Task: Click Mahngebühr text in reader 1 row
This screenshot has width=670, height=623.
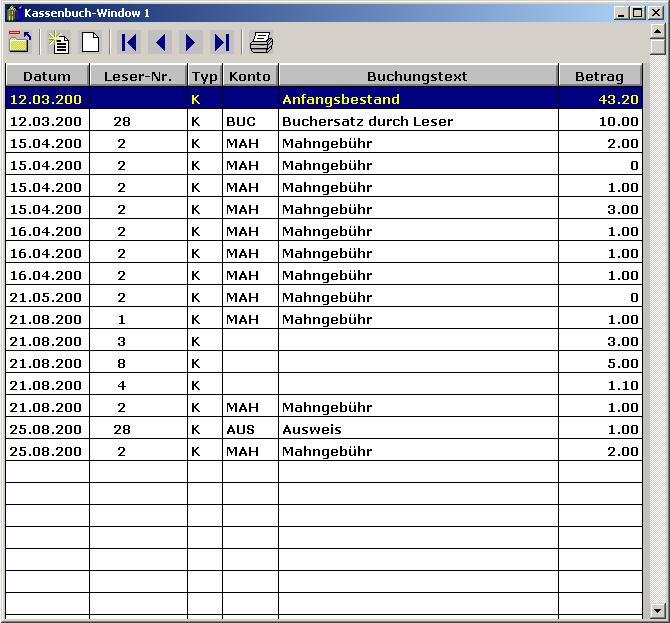Action: click(327, 320)
